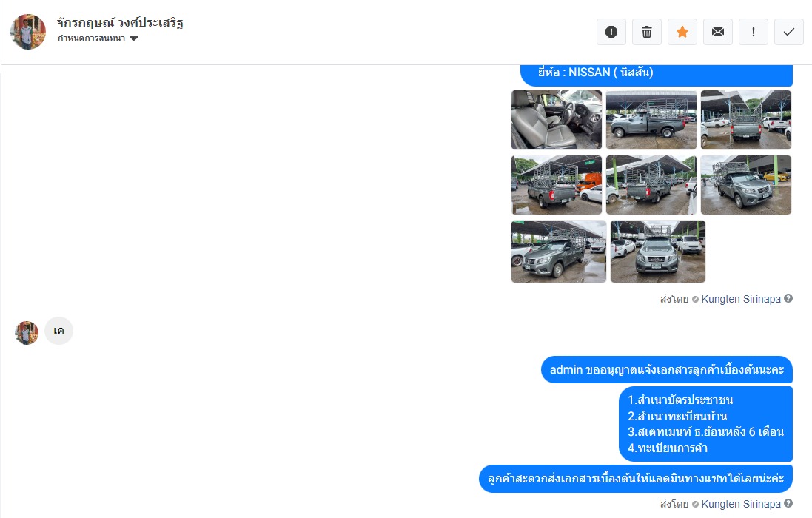Open bottom Kungten Sirinapa sender link
The height and width of the screenshot is (518, 812).
(740, 504)
